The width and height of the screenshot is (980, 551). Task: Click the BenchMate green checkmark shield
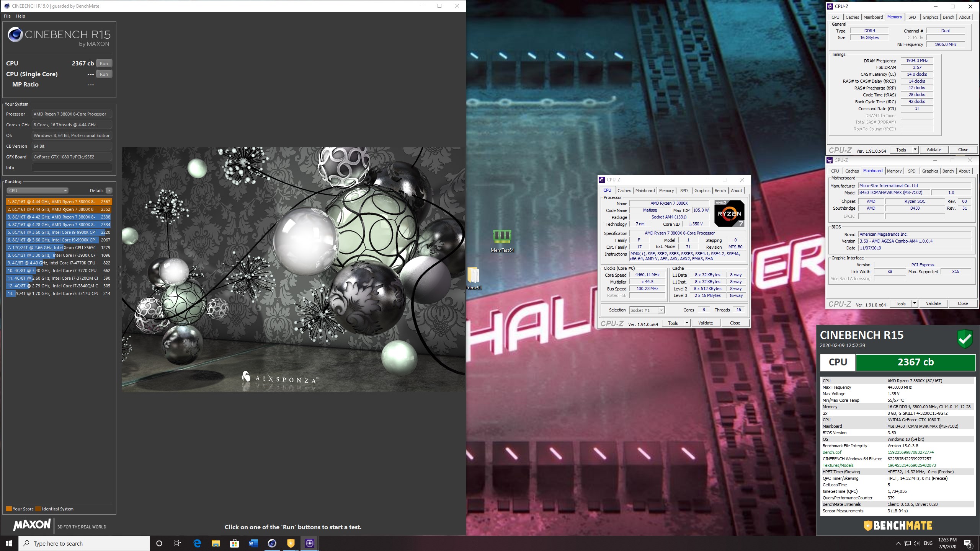coord(964,339)
